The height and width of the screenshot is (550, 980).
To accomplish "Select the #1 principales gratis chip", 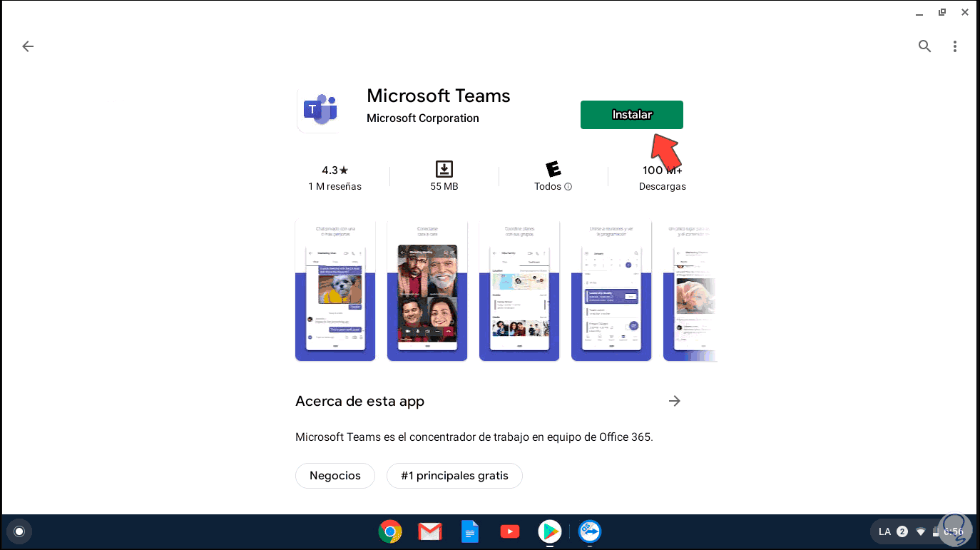I will click(454, 476).
